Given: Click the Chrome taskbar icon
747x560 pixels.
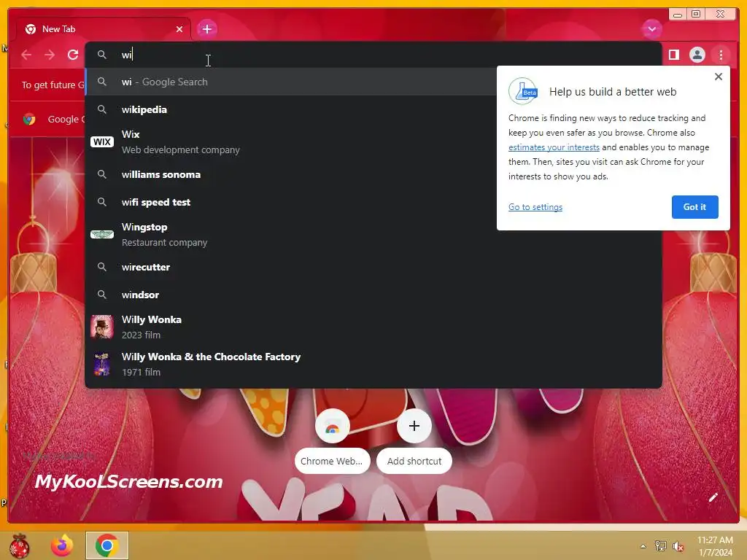Looking at the screenshot, I should (107, 545).
